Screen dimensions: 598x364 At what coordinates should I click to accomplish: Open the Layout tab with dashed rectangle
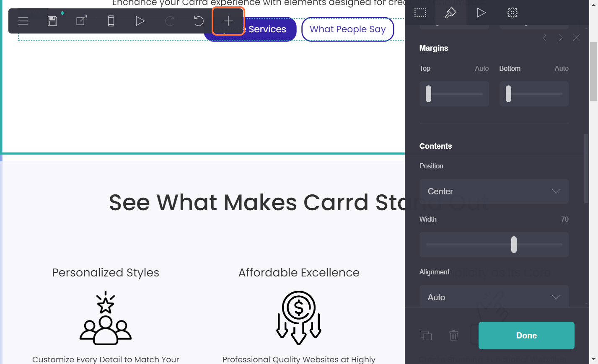(420, 13)
